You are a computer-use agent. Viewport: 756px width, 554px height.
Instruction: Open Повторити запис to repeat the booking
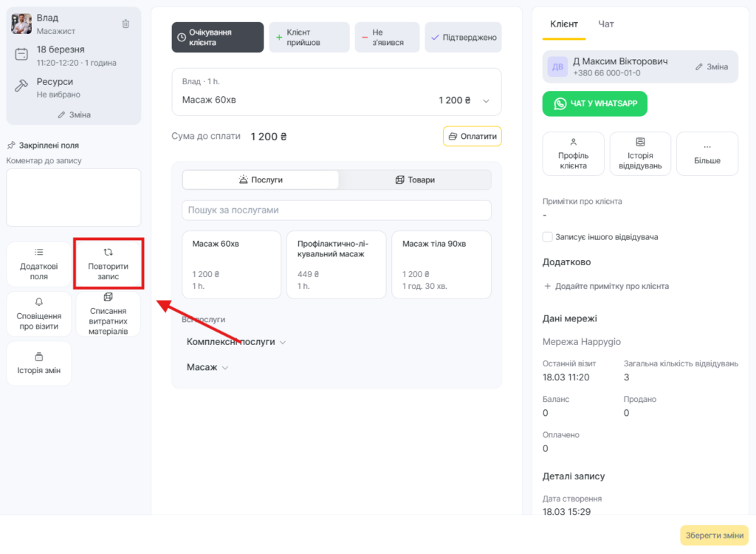coord(109,264)
